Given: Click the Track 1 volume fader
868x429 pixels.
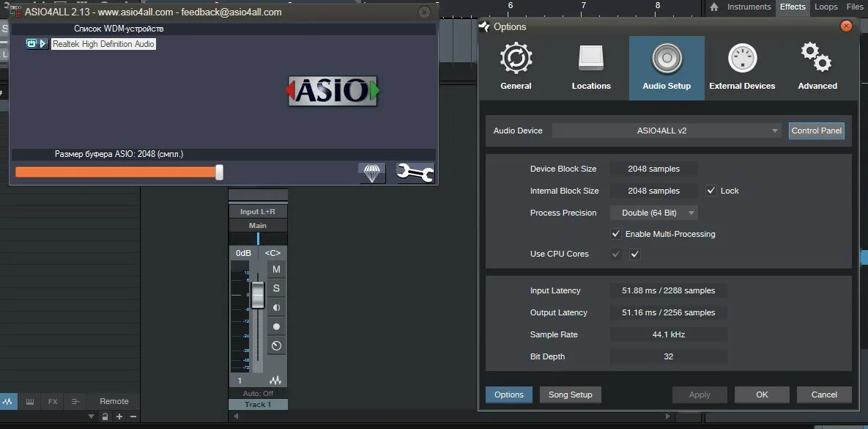Looking at the screenshot, I should (258, 295).
